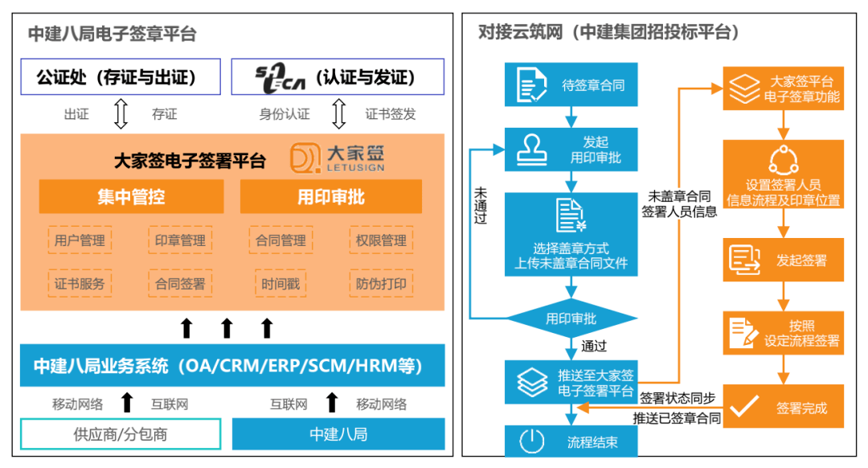
Task: Click the power icon in 流程结束
Action: click(531, 441)
